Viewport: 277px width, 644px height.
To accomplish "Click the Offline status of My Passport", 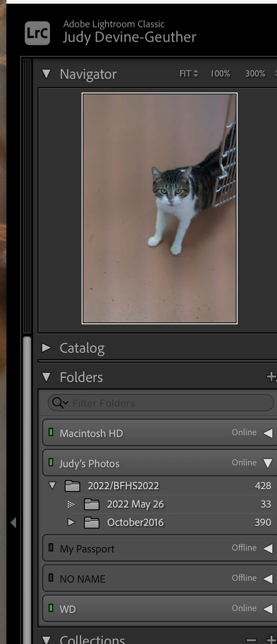I will [x=244, y=548].
